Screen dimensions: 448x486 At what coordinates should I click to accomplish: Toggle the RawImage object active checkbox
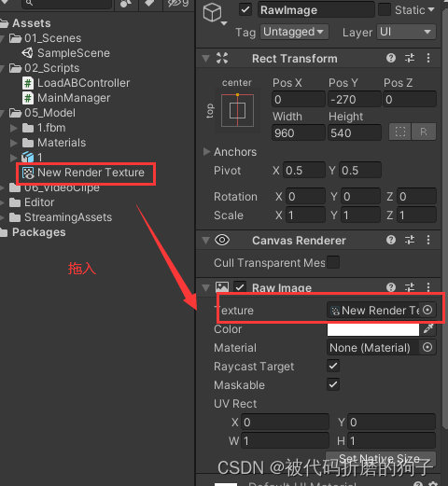pyautogui.click(x=245, y=9)
